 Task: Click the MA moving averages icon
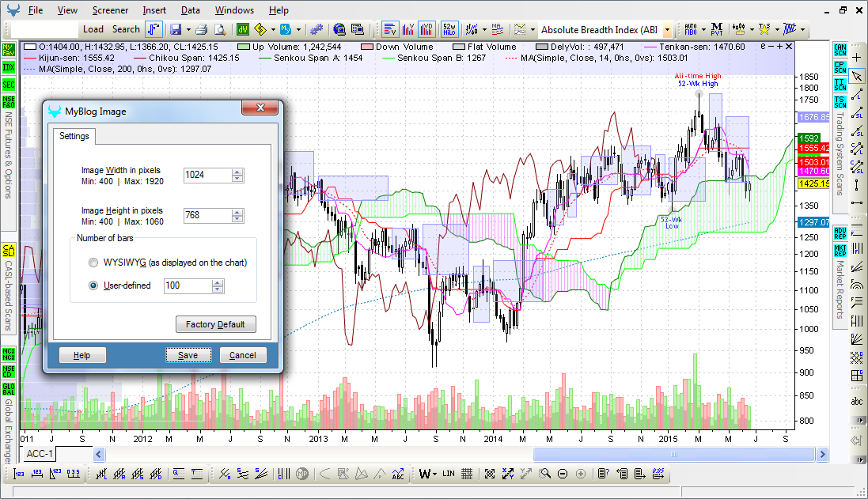(x=497, y=29)
